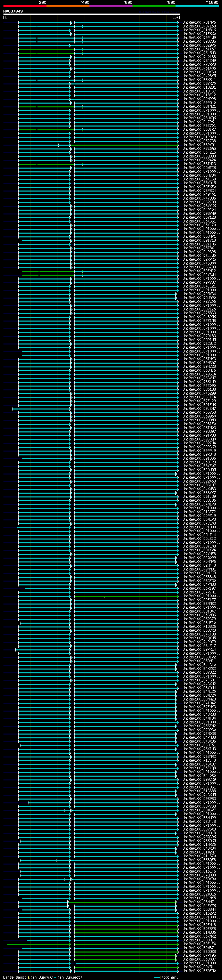Screen dimensions: 222x980
Task: Select the UniRef100_A2Y3W4 label
Action: coord(199,275)
